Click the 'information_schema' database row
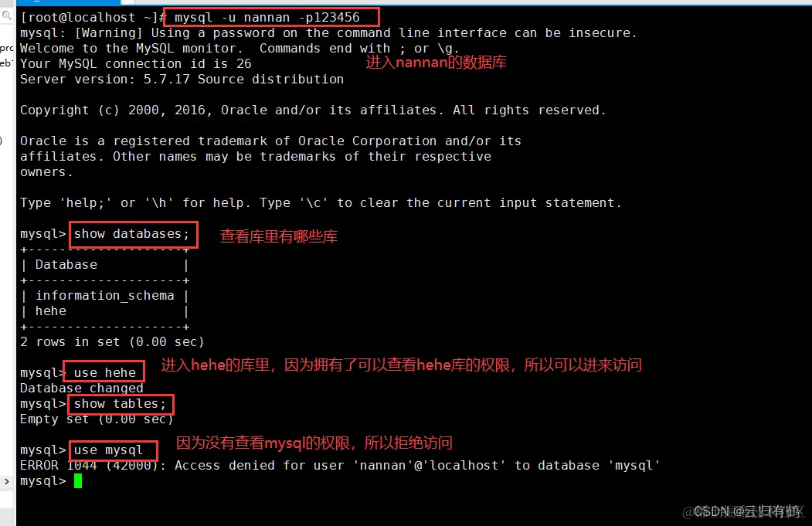Screen dimensions: 812x526 pyautogui.click(x=104, y=296)
